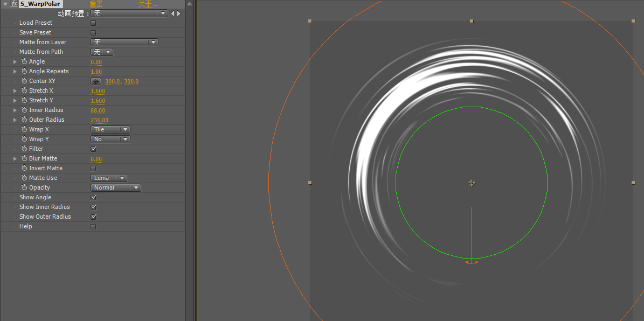Click the 重置 (Reset) link
This screenshot has height=321, width=644.
(96, 4)
